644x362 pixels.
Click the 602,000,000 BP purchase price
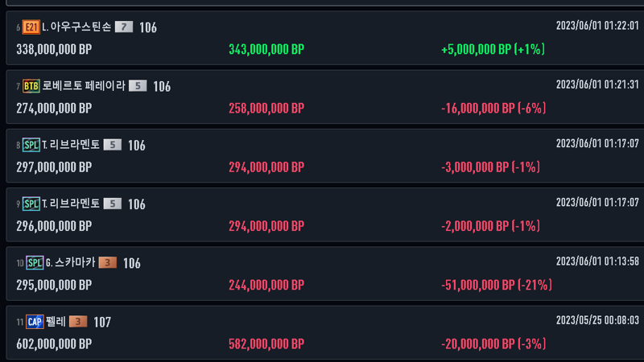(54, 344)
